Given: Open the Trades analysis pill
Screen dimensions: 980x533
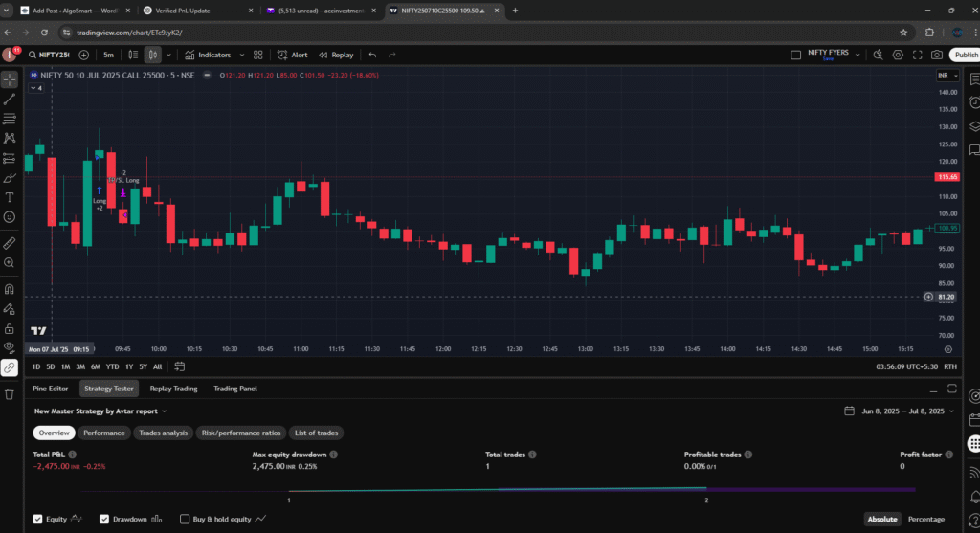Looking at the screenshot, I should 163,433.
